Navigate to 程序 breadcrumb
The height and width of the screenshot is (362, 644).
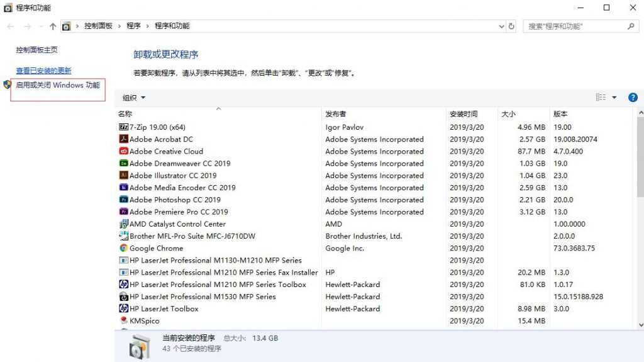[133, 26]
